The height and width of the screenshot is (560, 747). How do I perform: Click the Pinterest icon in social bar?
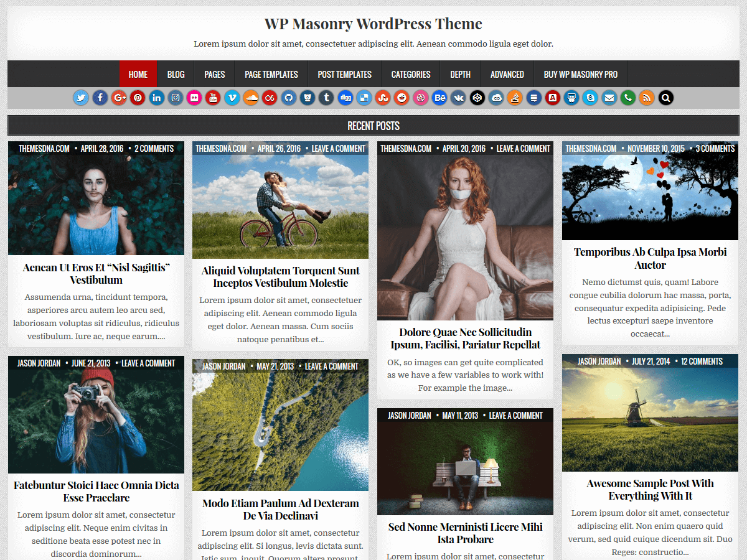click(138, 98)
